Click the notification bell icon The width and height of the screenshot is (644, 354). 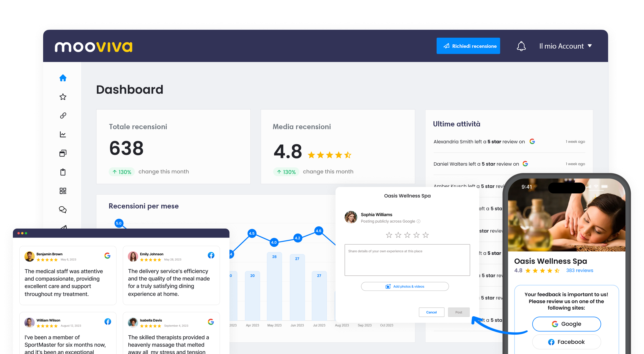(521, 46)
